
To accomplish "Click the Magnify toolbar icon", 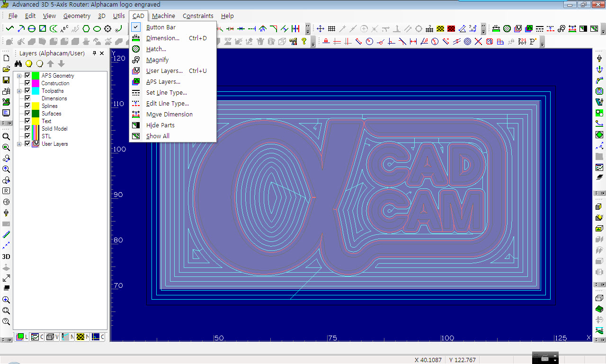I will point(561,28).
